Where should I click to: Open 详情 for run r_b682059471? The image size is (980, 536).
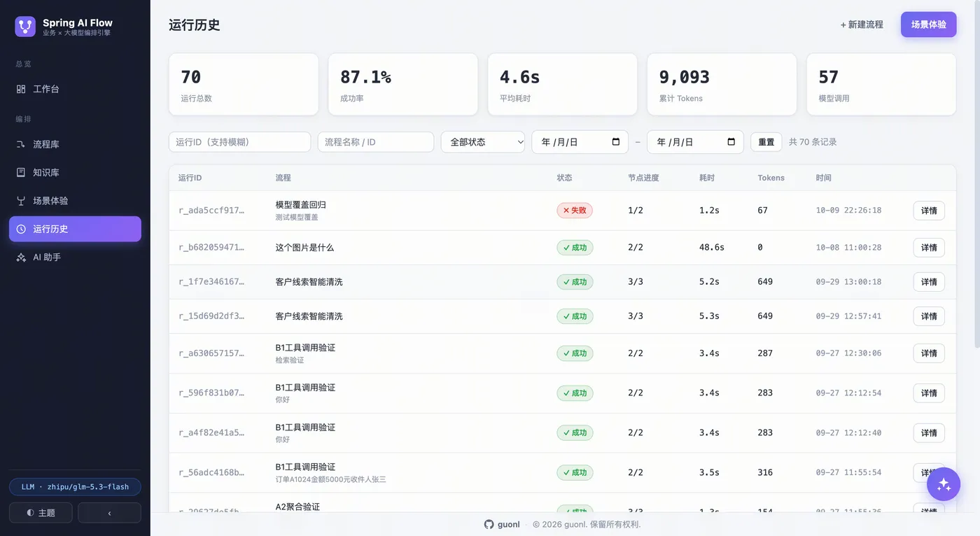tap(929, 248)
